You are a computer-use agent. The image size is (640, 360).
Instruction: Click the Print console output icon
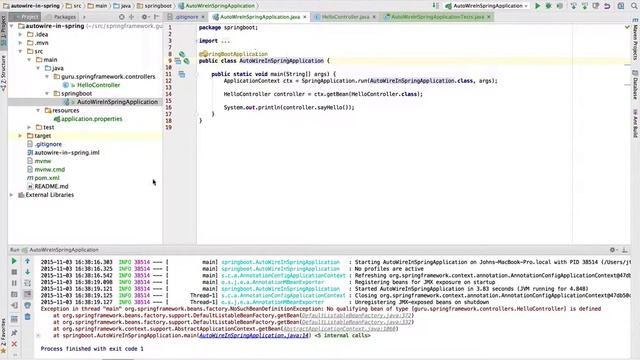coord(27,305)
